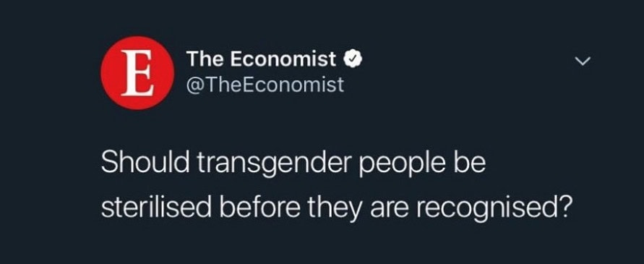Click the checkmark inside the verified badge
644x264 pixels.
(x=352, y=60)
